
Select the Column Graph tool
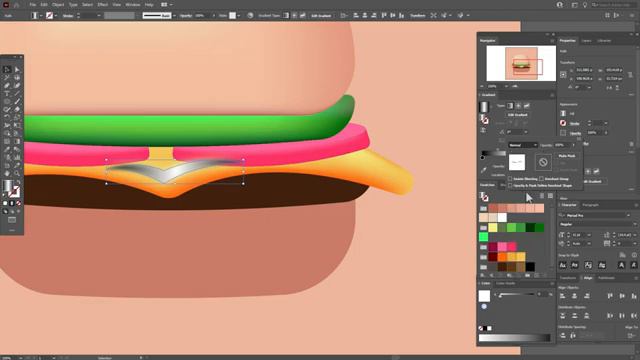click(x=17, y=157)
